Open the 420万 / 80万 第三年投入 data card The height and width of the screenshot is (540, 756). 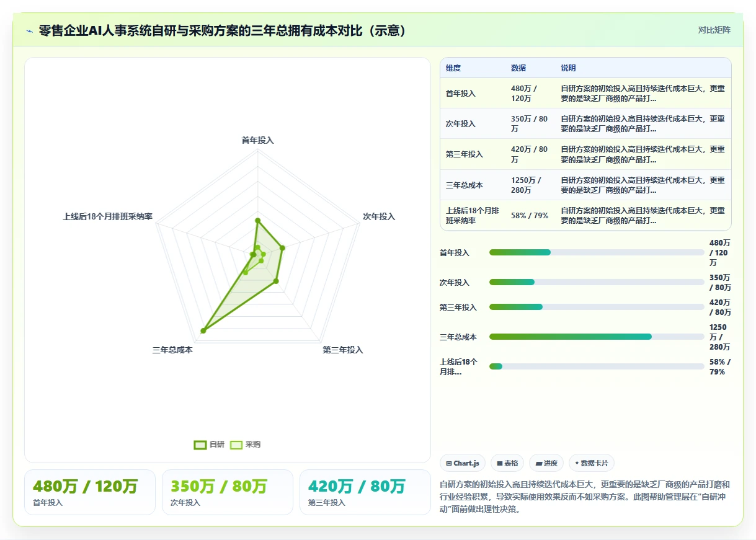365,492
